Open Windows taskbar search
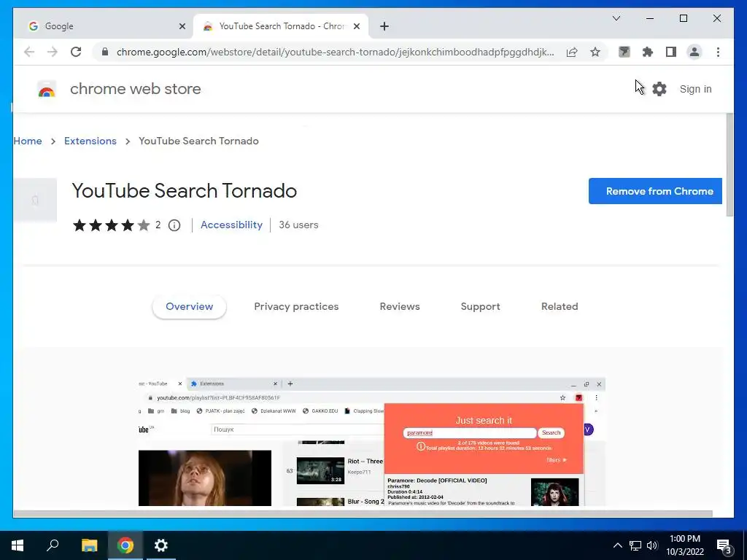 tap(53, 545)
